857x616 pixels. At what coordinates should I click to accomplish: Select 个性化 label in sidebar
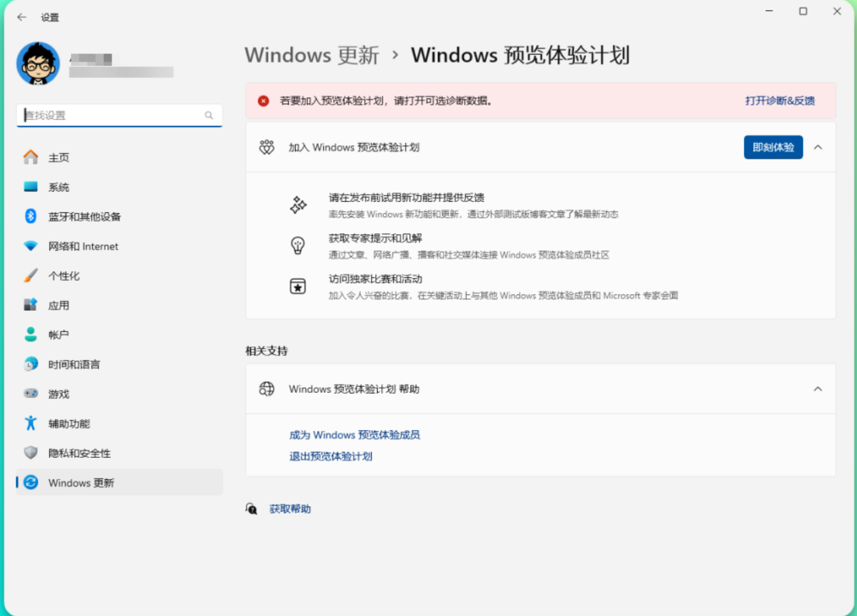coord(64,276)
